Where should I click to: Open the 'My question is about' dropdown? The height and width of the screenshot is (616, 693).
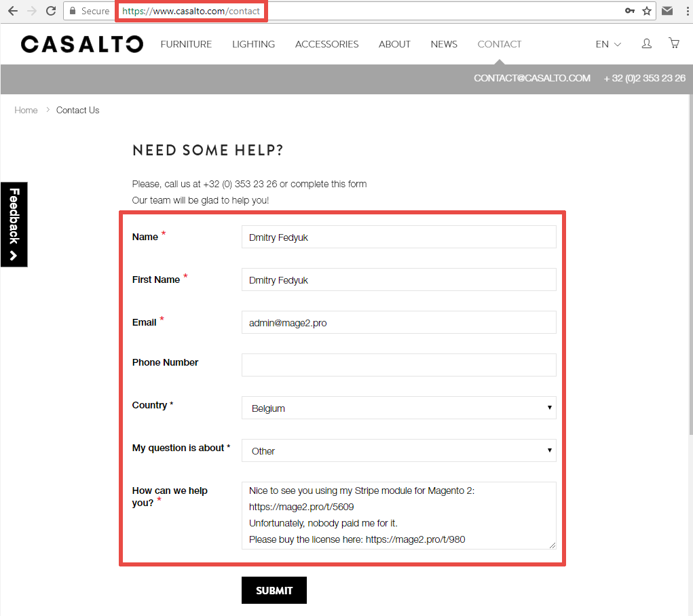pyautogui.click(x=398, y=450)
